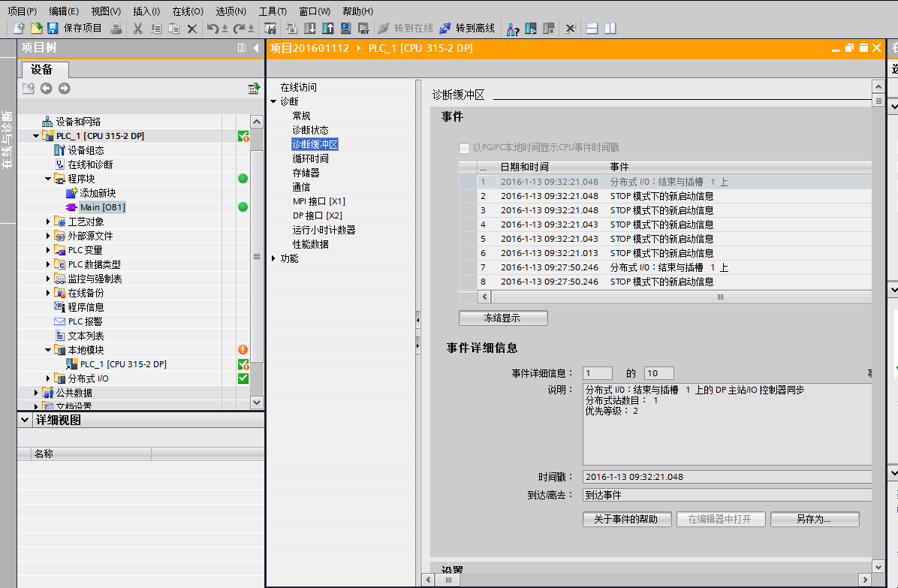Click the download to device icon
The image size is (898, 588).
[310, 28]
